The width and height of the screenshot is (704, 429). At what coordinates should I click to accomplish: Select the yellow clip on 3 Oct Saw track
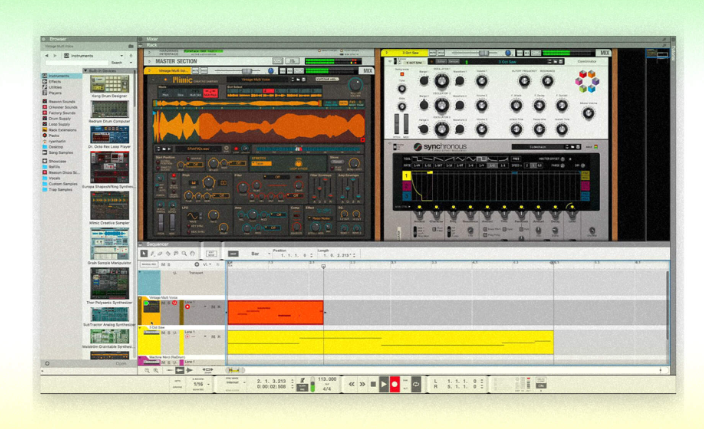(391, 343)
